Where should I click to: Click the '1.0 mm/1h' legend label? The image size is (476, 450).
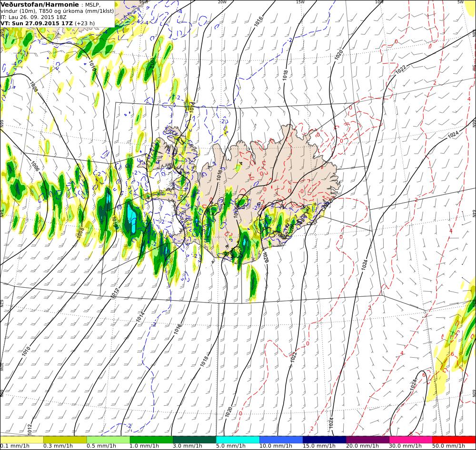[x=145, y=446]
